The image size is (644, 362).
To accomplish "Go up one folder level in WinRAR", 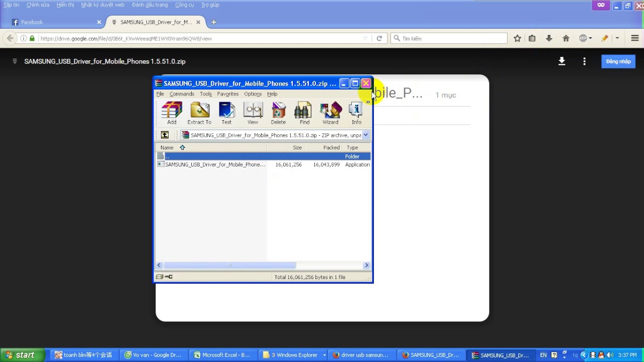I will point(165,135).
